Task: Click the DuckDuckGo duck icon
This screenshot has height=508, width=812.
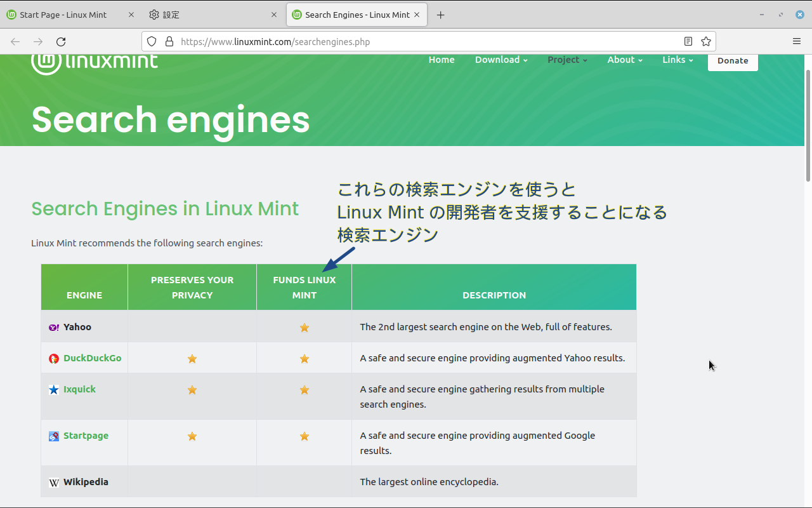Action: (54, 359)
